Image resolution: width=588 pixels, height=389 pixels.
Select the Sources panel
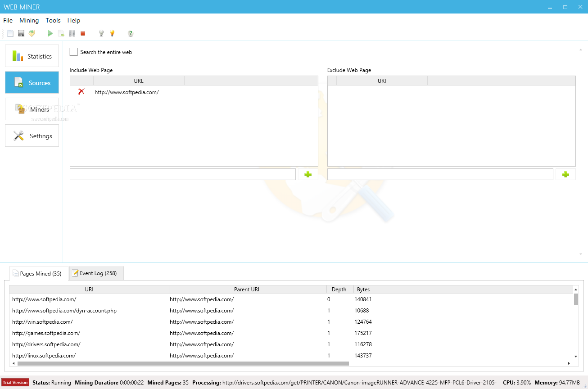[32, 83]
